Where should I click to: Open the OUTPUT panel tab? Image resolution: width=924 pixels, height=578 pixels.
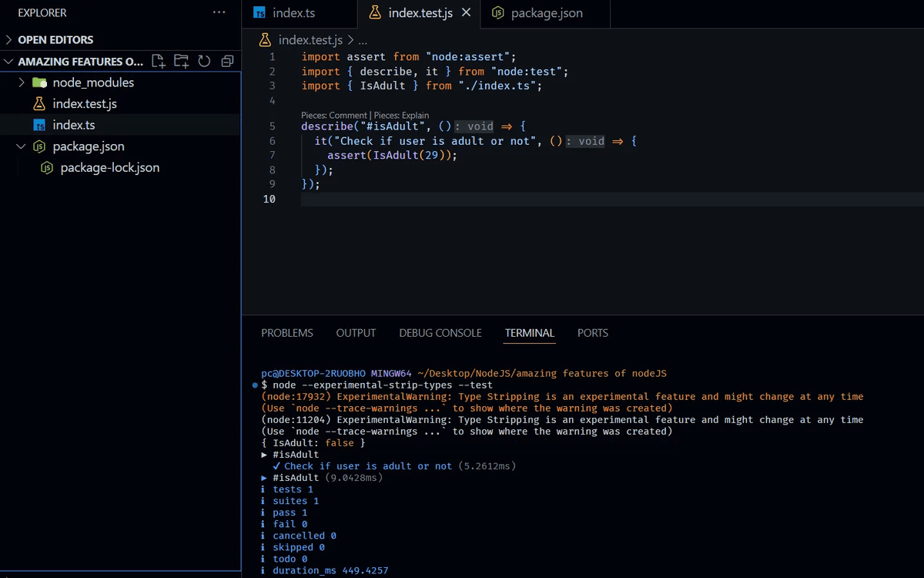[356, 333]
